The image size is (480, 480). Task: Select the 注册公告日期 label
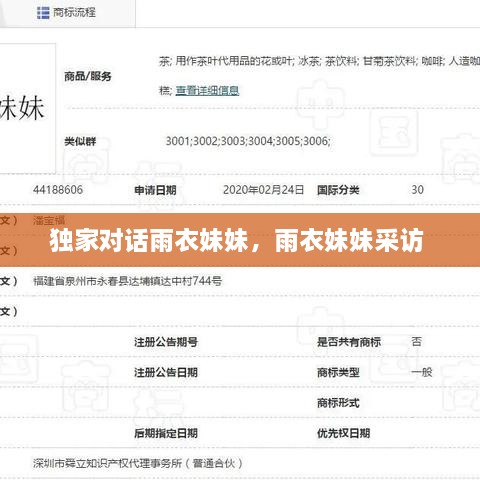tap(166, 372)
